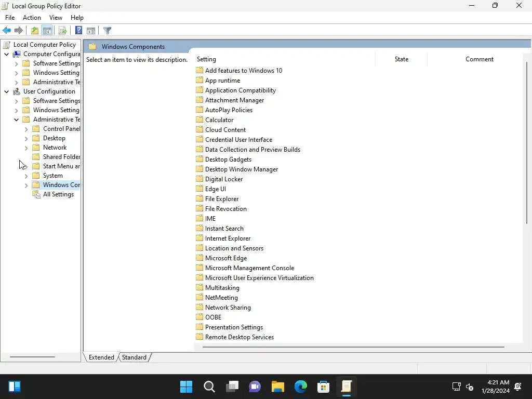Sort by State column header

point(402,59)
